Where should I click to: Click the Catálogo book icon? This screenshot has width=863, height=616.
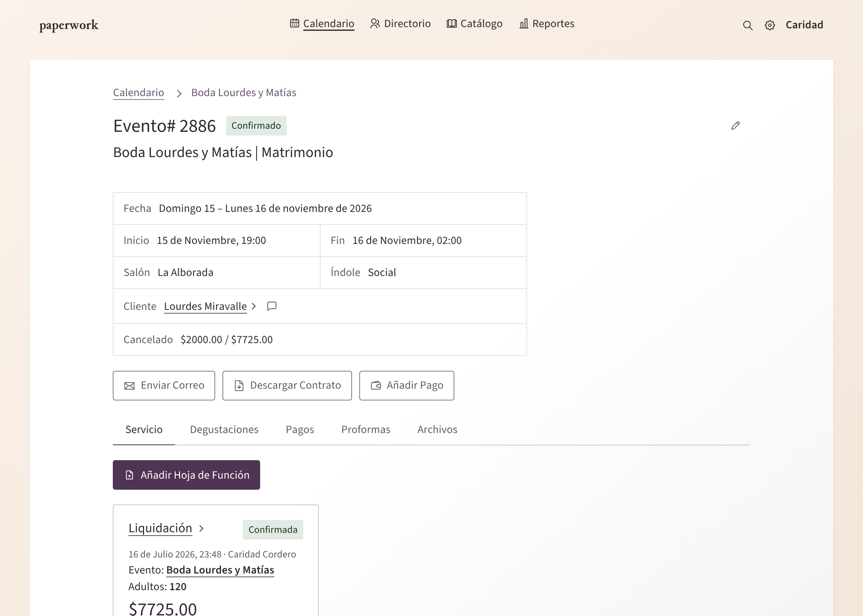coord(452,23)
